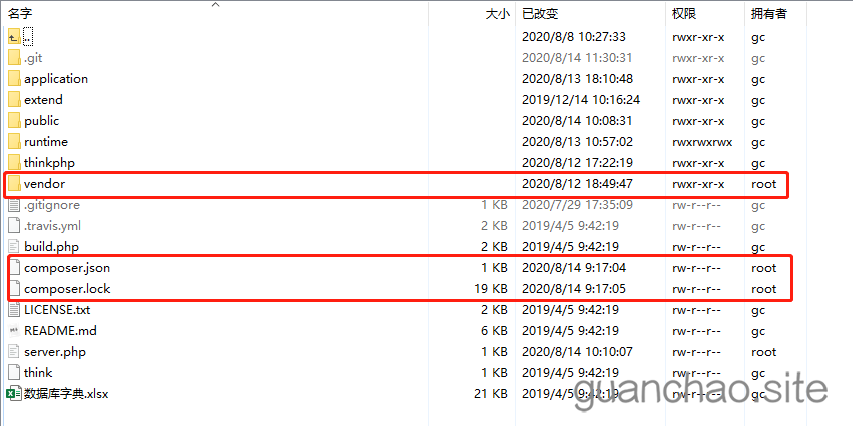
Task: Click the vendor folder icon
Action: tap(14, 184)
